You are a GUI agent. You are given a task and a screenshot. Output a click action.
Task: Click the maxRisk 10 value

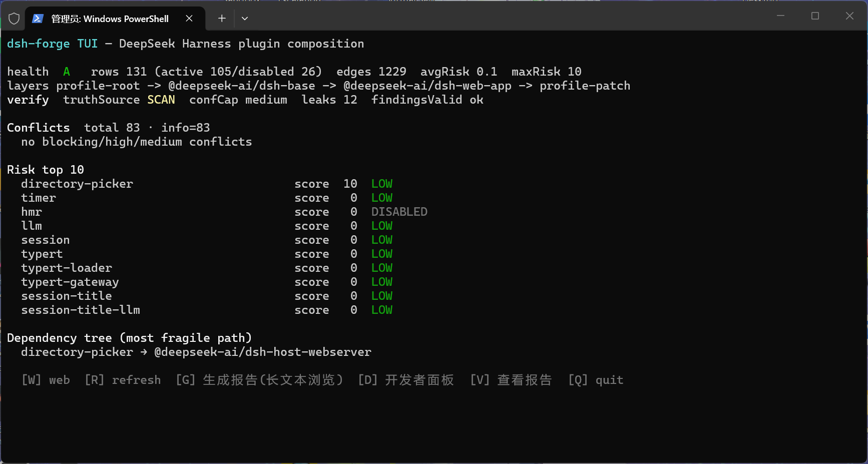[x=547, y=72]
